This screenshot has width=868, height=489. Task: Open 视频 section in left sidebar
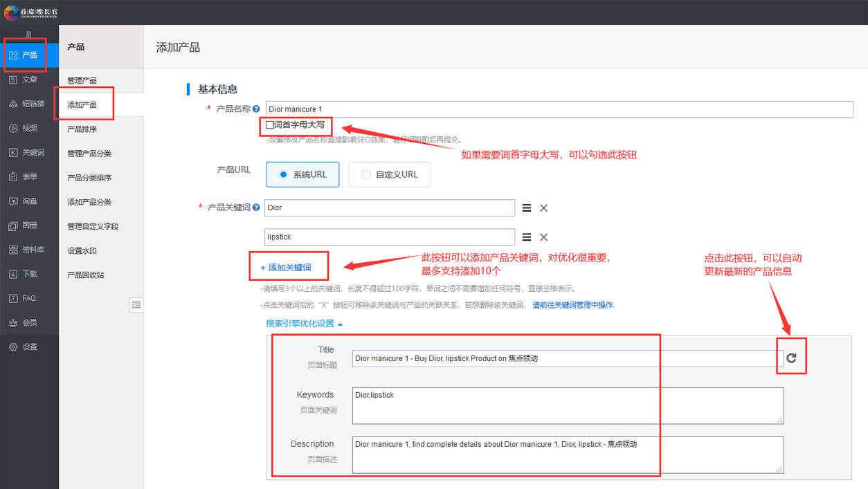[x=29, y=128]
